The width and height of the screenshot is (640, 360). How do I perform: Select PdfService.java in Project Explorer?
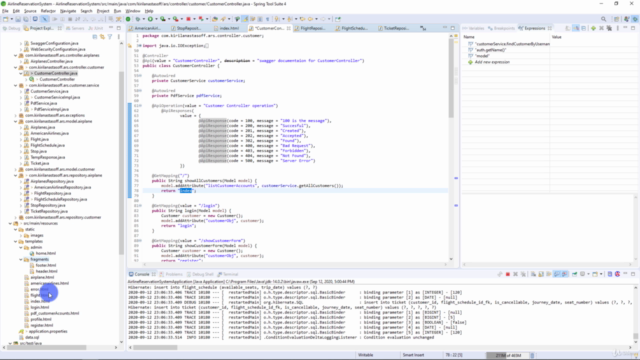point(44,103)
